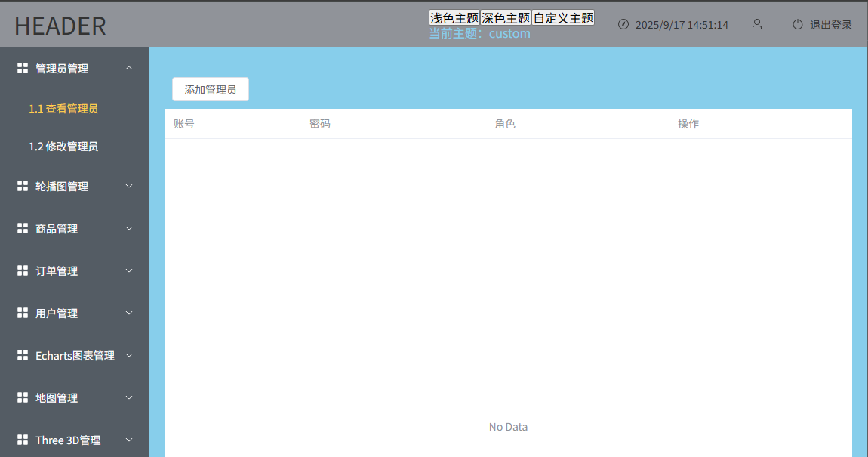Expand the Echarts图表管理 chevron
The height and width of the screenshot is (457, 868).
pyautogui.click(x=129, y=355)
